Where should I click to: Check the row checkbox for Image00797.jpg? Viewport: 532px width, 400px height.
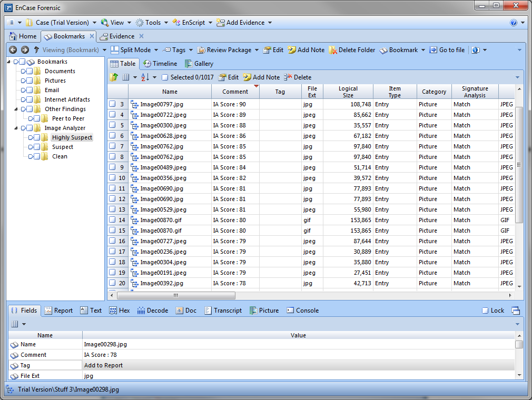113,104
